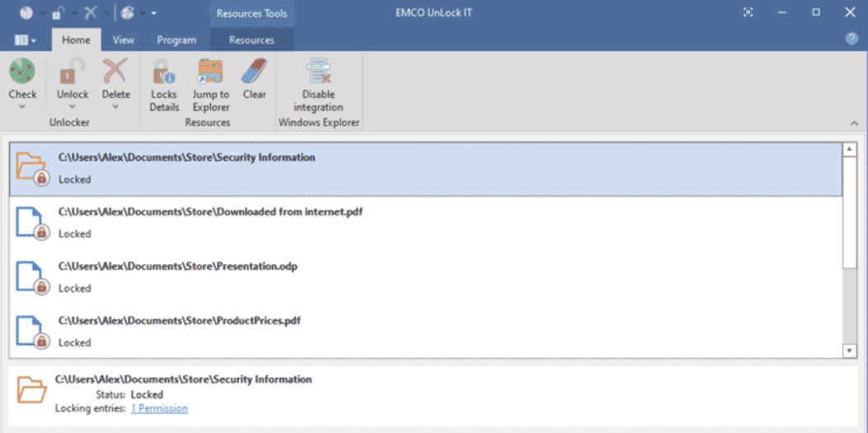Expand the Delete button dropdown arrow

tap(115, 106)
